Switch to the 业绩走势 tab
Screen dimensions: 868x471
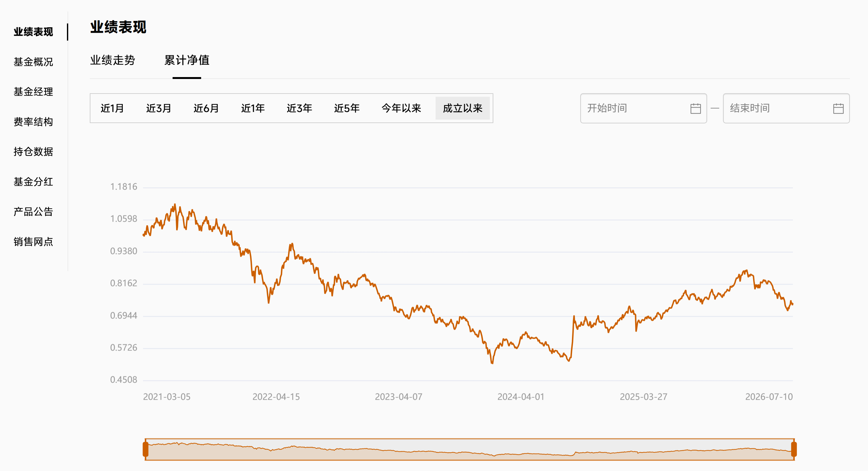[113, 60]
